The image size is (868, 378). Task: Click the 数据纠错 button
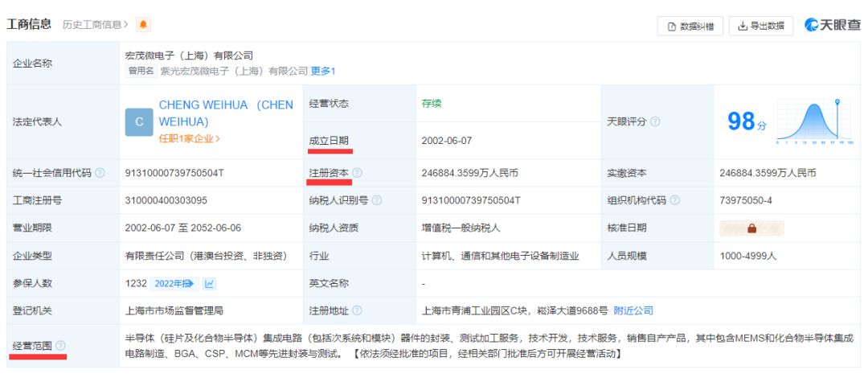690,26
